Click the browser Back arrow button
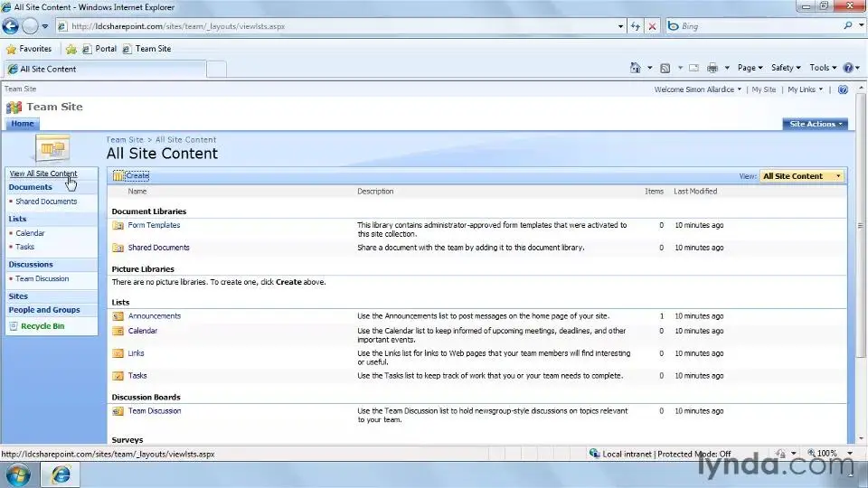Screen dimensions: 868x488 11,26
